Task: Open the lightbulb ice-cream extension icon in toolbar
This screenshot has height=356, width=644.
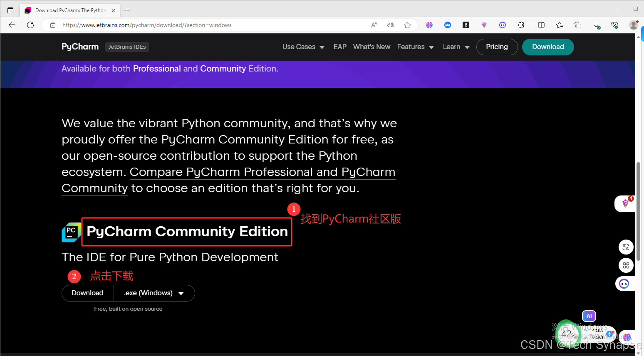Action: click(484, 25)
